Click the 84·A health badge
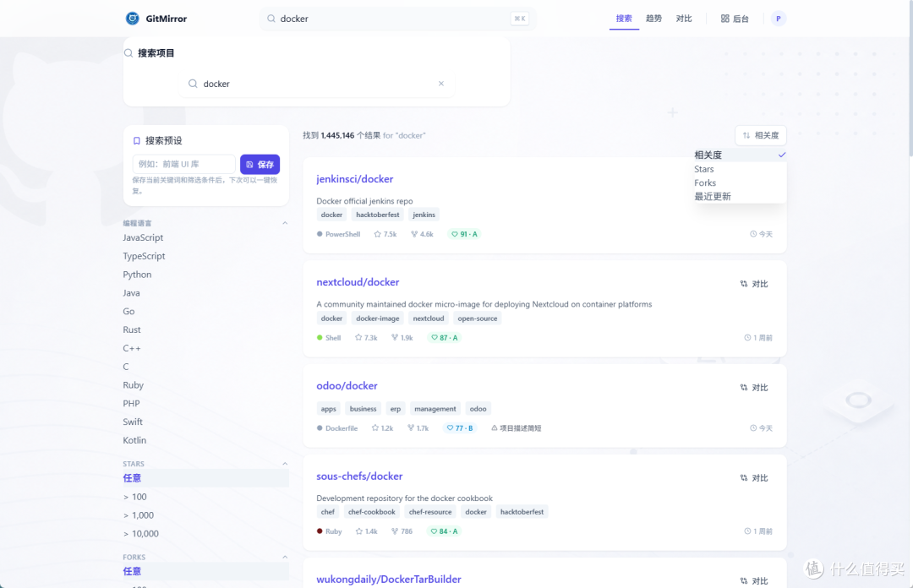 pos(444,531)
